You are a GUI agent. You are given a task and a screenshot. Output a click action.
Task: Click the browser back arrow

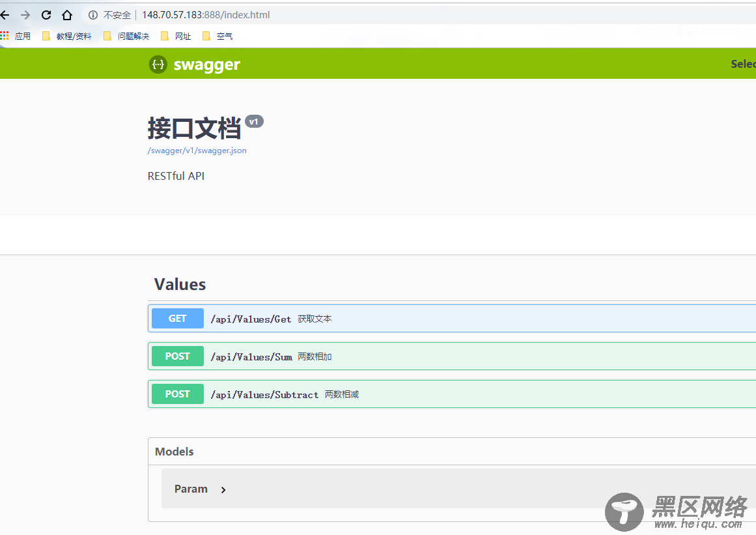point(5,15)
